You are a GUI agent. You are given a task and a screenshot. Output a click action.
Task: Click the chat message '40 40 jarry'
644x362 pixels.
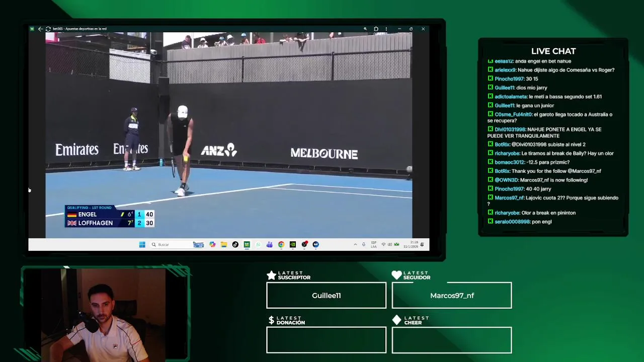click(x=537, y=189)
